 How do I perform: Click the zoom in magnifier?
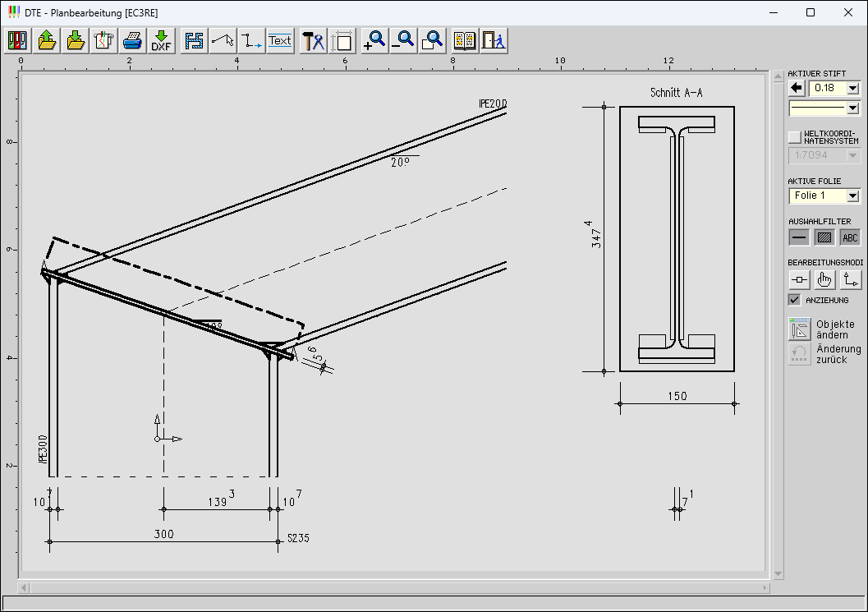(x=374, y=40)
